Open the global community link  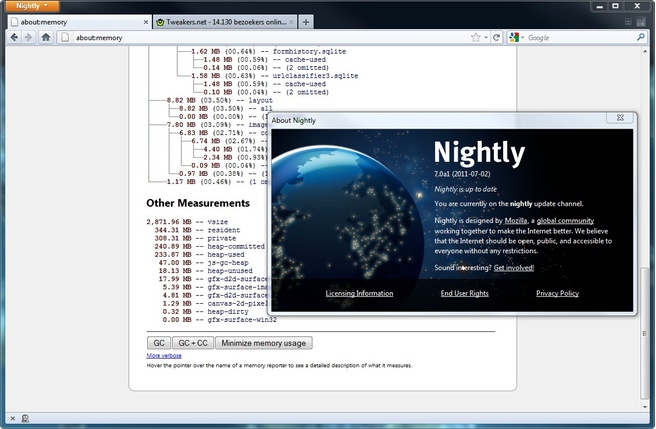point(565,221)
